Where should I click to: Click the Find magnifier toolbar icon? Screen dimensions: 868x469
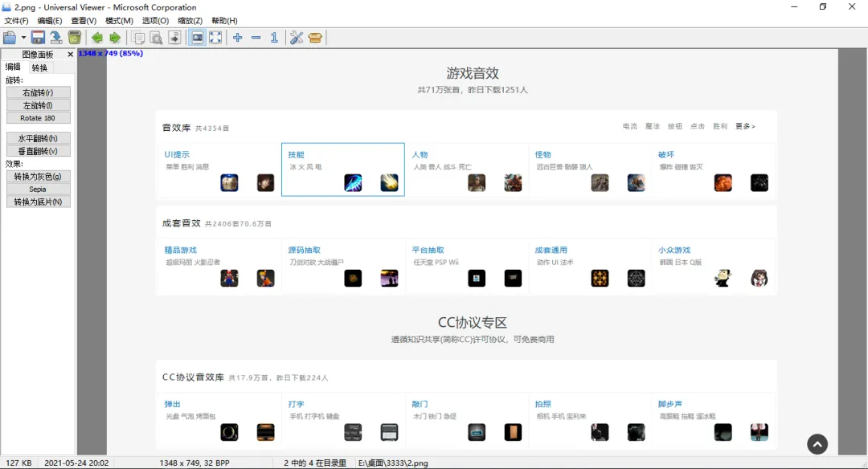click(156, 38)
